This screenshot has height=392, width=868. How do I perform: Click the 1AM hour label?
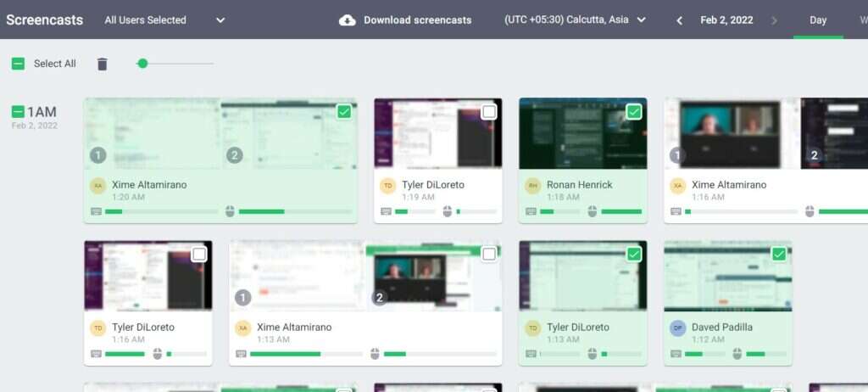coord(42,112)
